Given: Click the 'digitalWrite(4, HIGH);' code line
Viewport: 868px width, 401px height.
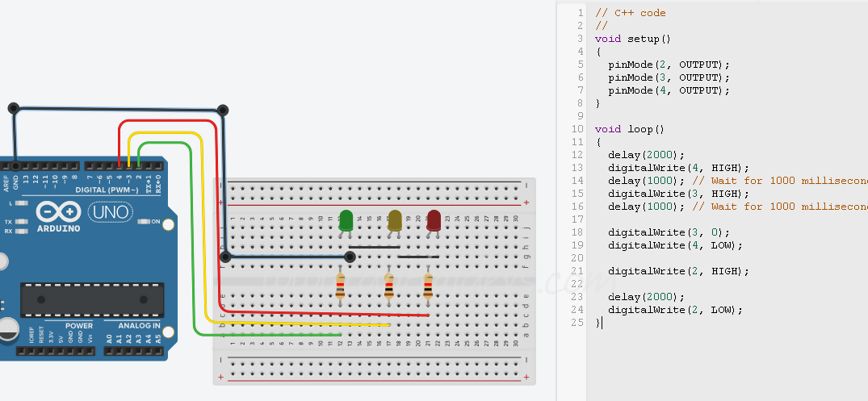Looking at the screenshot, I should pyautogui.click(x=679, y=168).
